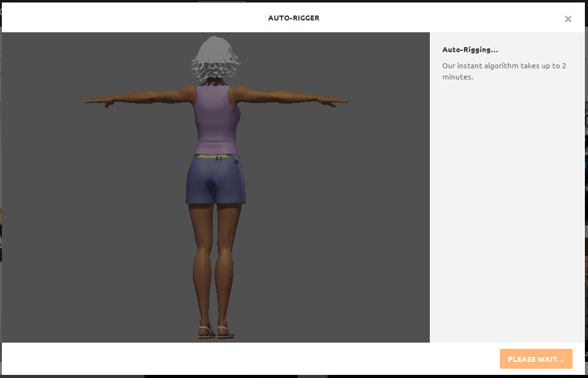Click the Auto-Rigging... status heading
Viewport: 588px width, 378px height.
(470, 50)
